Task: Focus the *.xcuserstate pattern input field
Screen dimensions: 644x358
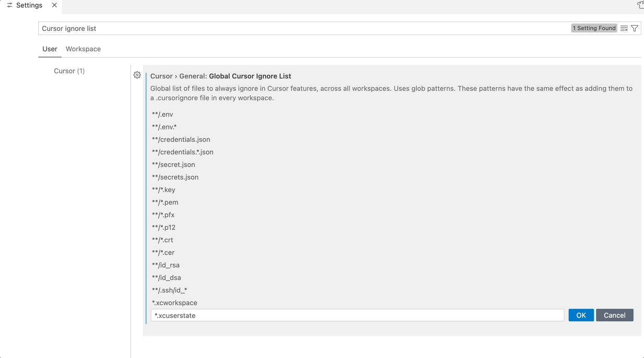Action: coord(358,315)
